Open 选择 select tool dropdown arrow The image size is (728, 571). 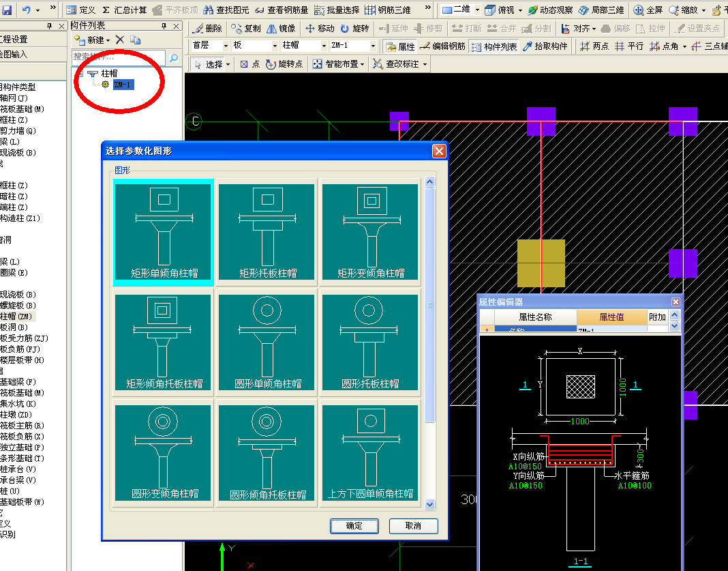tap(228, 65)
